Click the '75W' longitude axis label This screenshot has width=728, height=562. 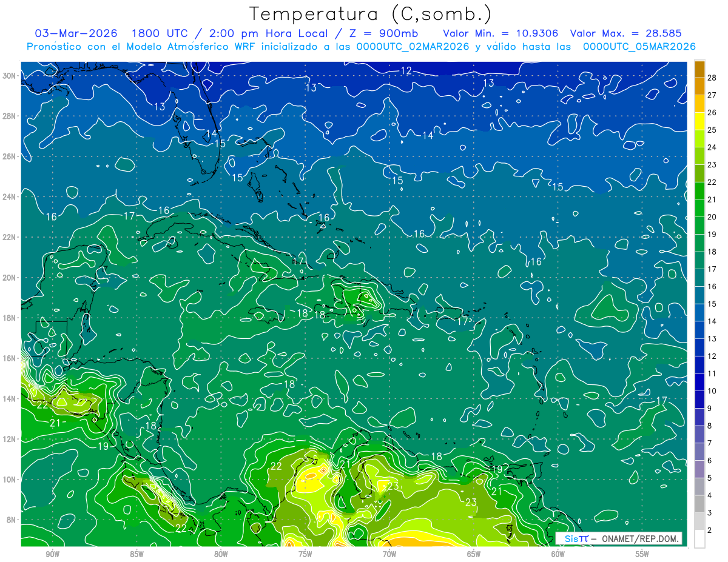[x=305, y=555]
